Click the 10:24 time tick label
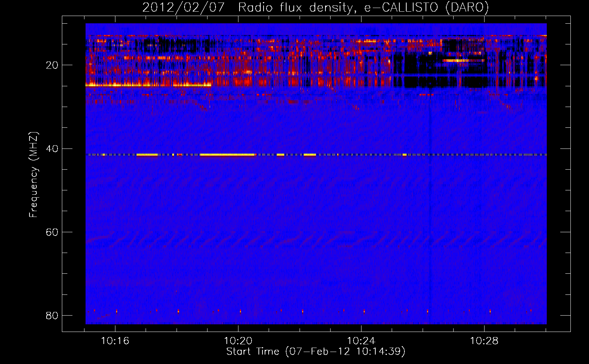The image size is (589, 364). tap(361, 341)
